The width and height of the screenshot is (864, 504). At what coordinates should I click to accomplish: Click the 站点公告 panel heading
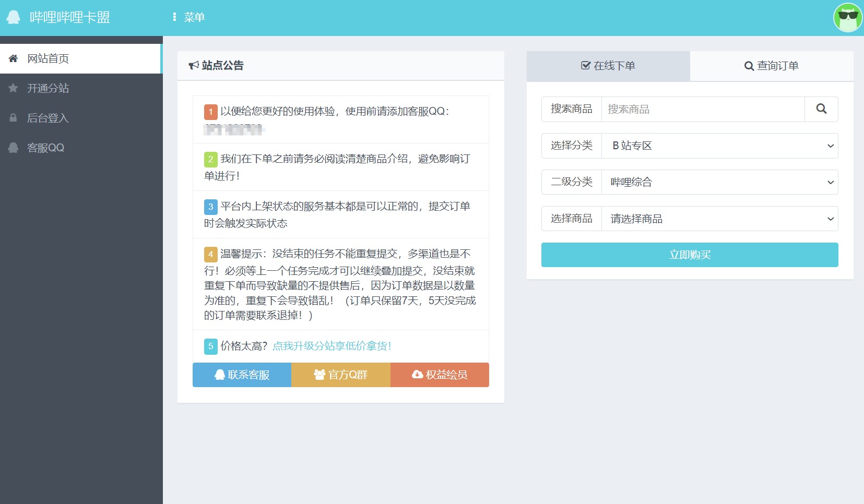pyautogui.click(x=223, y=65)
